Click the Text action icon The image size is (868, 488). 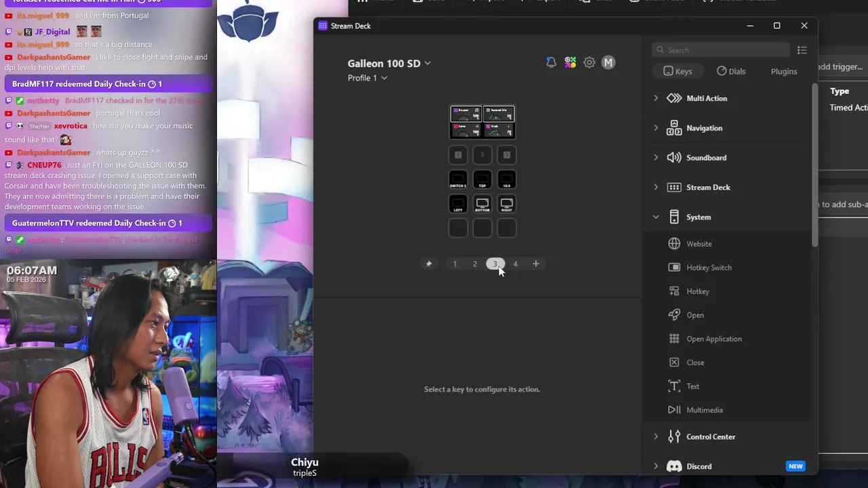tap(674, 386)
